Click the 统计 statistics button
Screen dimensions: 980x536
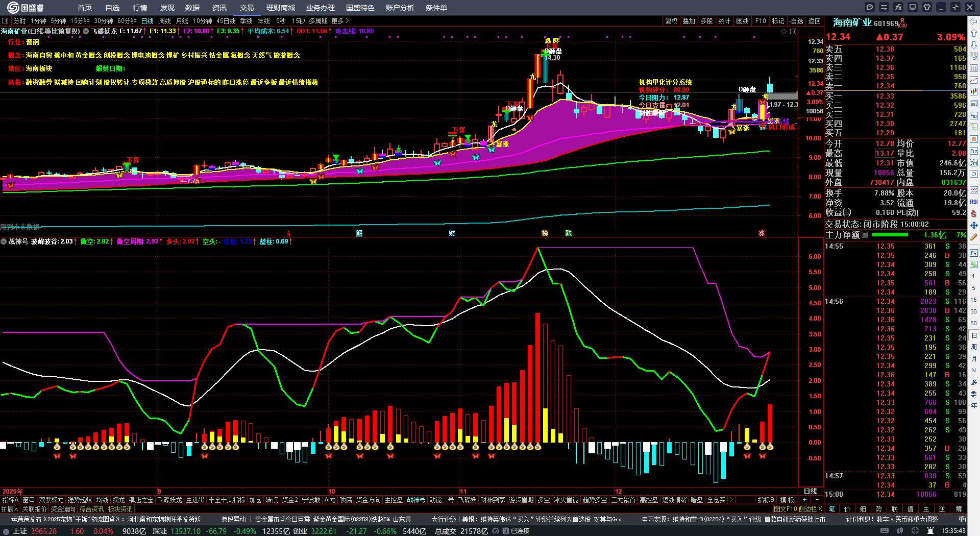(724, 21)
